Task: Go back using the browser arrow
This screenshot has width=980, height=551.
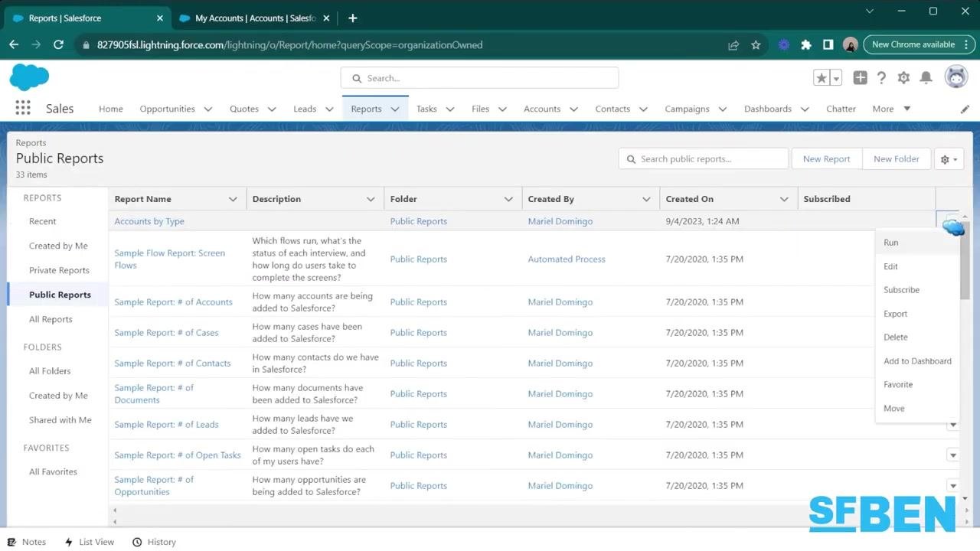Action: point(14,45)
